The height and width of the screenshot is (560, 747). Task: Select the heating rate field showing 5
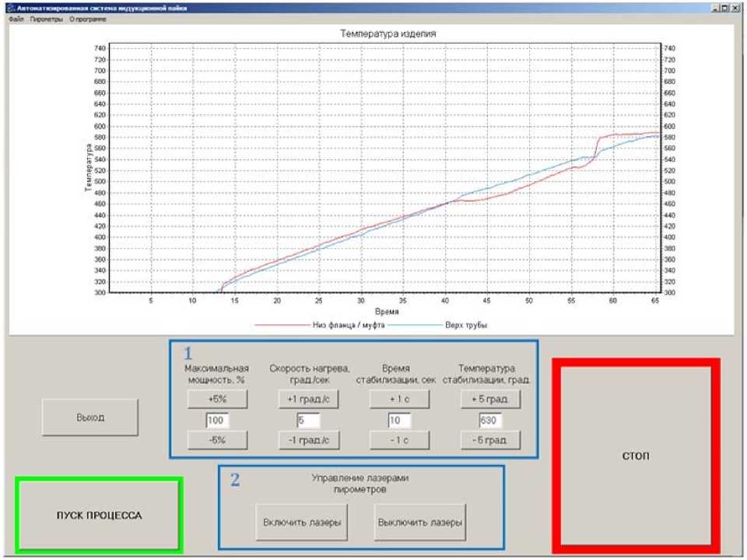[x=308, y=420]
